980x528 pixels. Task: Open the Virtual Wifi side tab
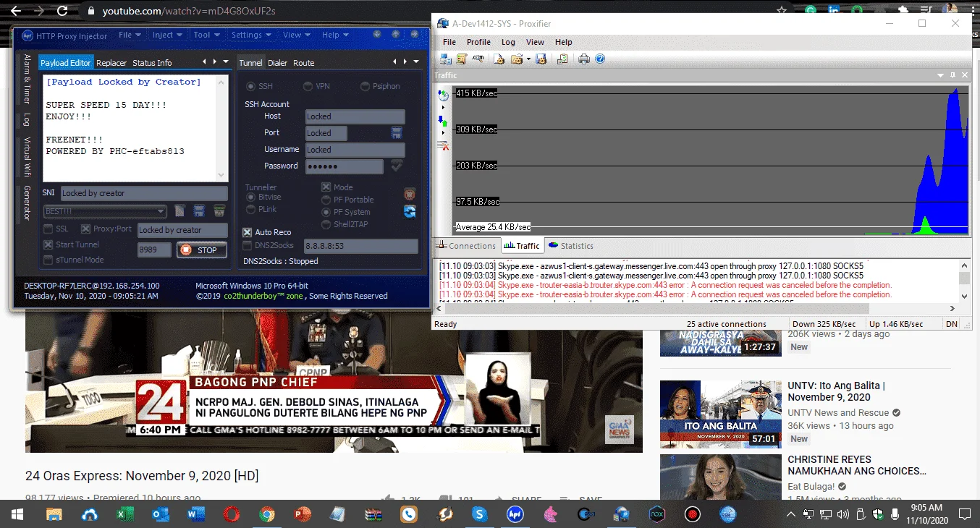tap(27, 158)
